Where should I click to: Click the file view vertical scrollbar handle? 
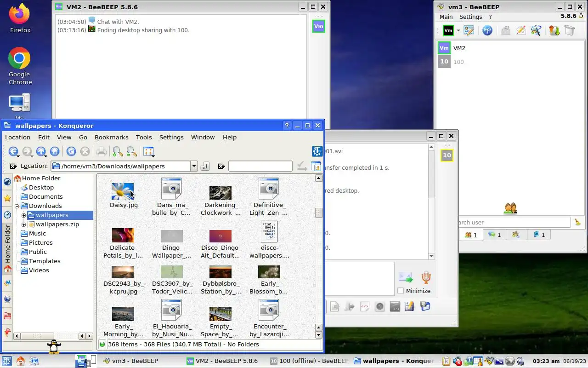318,212
